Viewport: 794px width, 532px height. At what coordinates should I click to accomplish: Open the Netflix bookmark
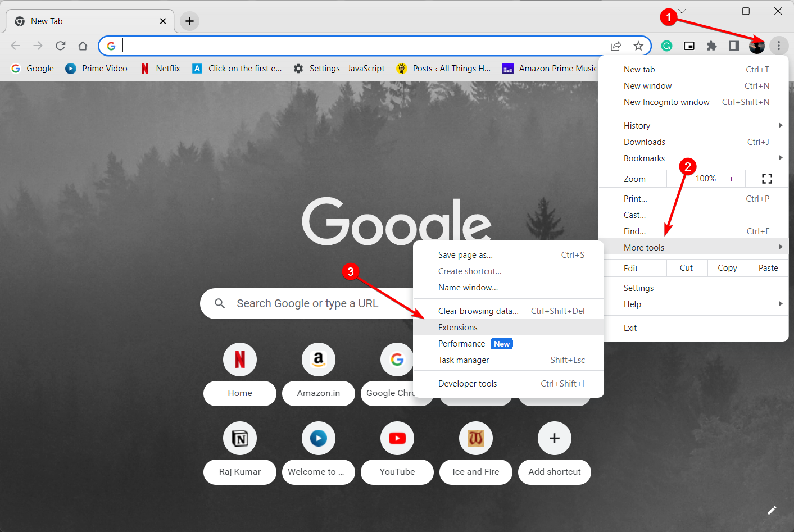click(160, 68)
